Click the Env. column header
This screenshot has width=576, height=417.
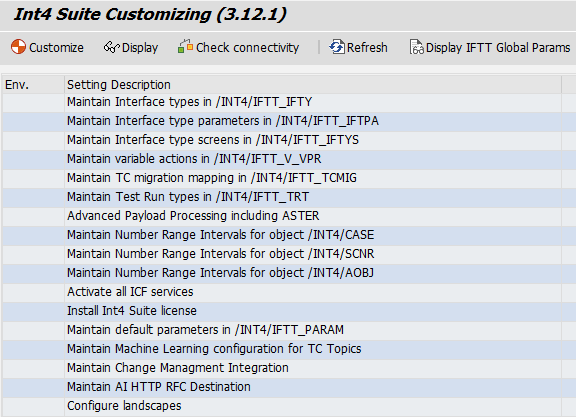click(x=33, y=85)
